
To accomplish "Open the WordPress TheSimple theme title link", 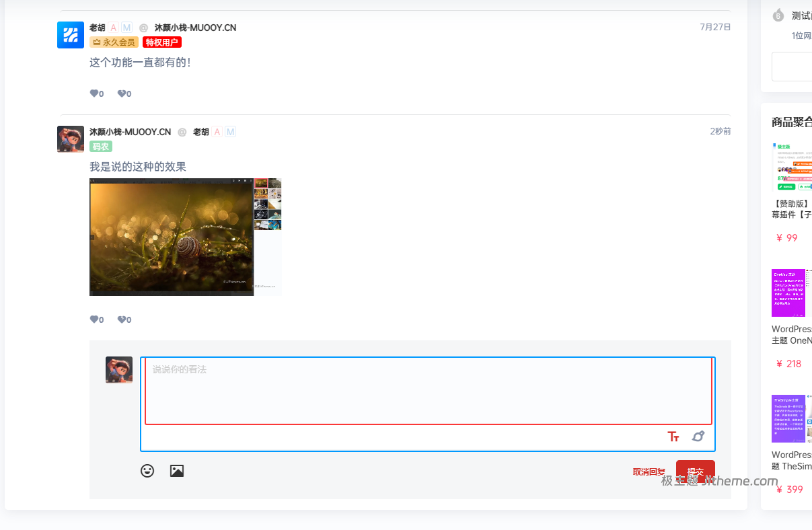I will (x=792, y=461).
